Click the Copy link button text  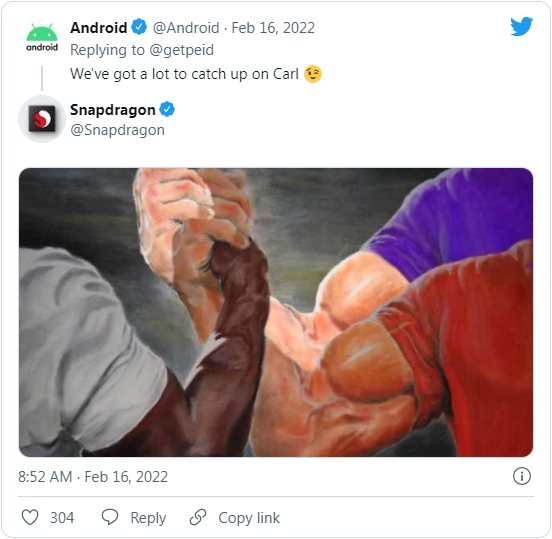point(249,518)
